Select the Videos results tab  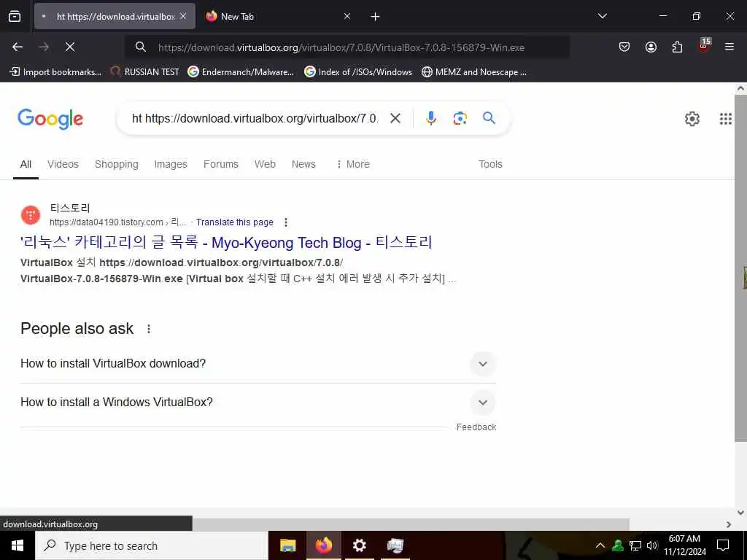pos(63,164)
